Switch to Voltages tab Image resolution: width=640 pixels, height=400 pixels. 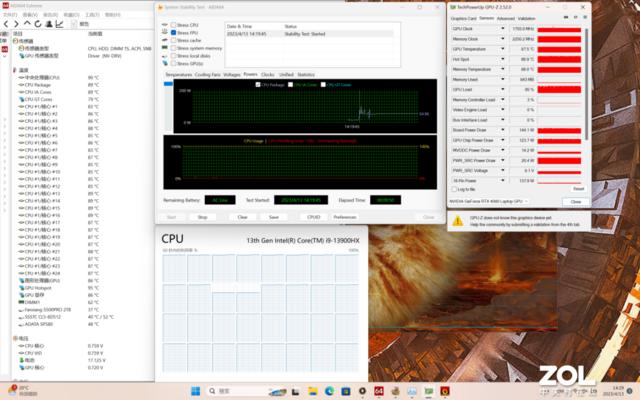(232, 75)
